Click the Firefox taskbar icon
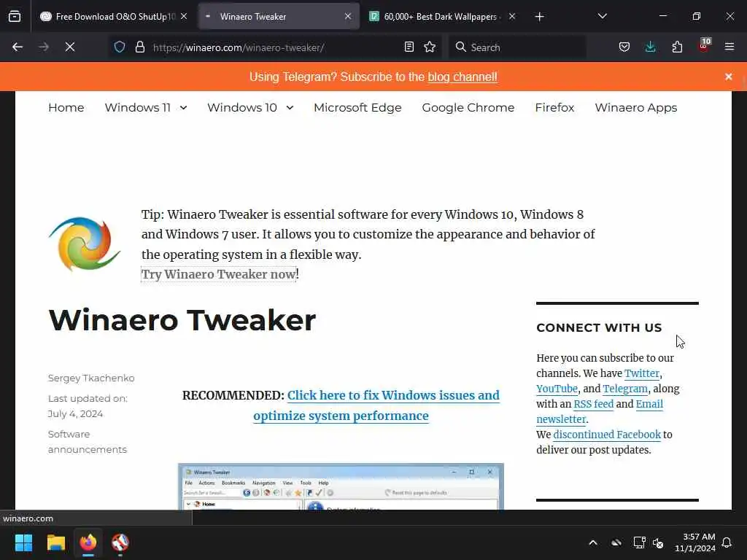Screen dimensions: 747x560 (x=88, y=542)
